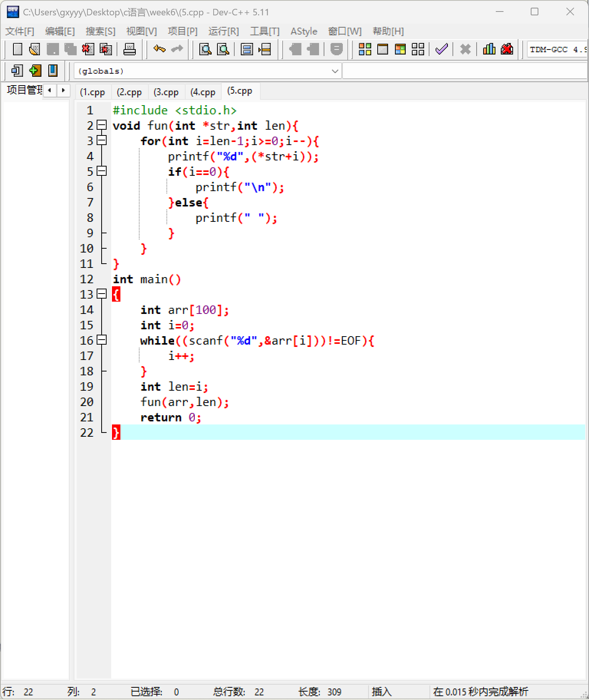589x700 pixels.
Task: Open the 项目[P] menu
Action: click(x=183, y=31)
